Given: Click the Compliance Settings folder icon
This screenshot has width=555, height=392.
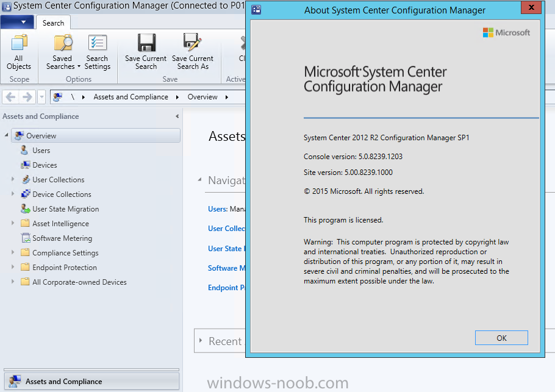Looking at the screenshot, I should (25, 252).
